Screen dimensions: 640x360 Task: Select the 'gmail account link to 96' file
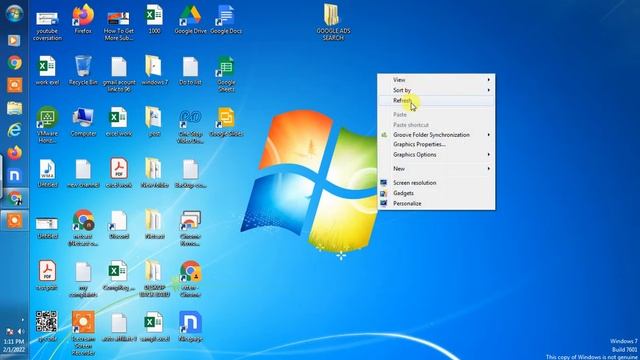(x=119, y=74)
